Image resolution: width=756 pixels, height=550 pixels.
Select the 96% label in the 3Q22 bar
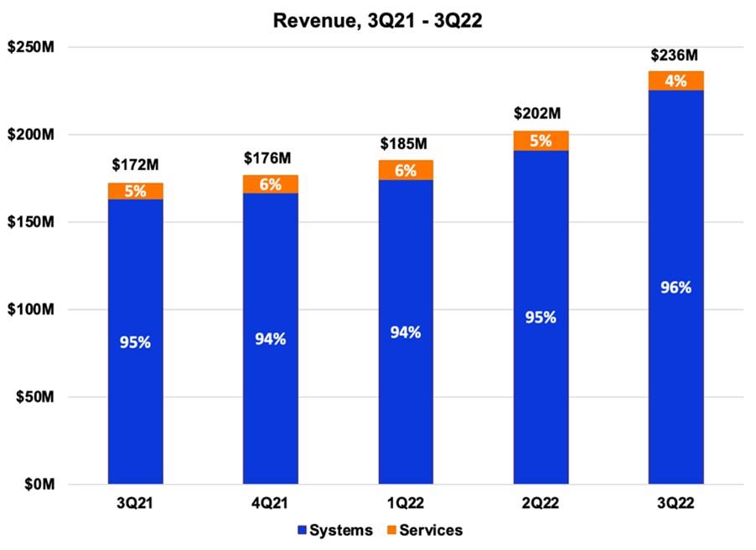click(676, 288)
